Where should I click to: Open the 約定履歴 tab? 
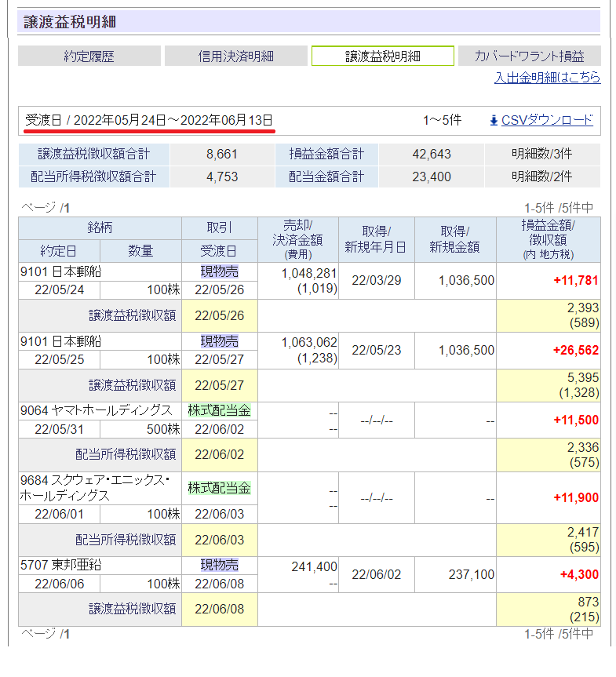click(x=89, y=56)
